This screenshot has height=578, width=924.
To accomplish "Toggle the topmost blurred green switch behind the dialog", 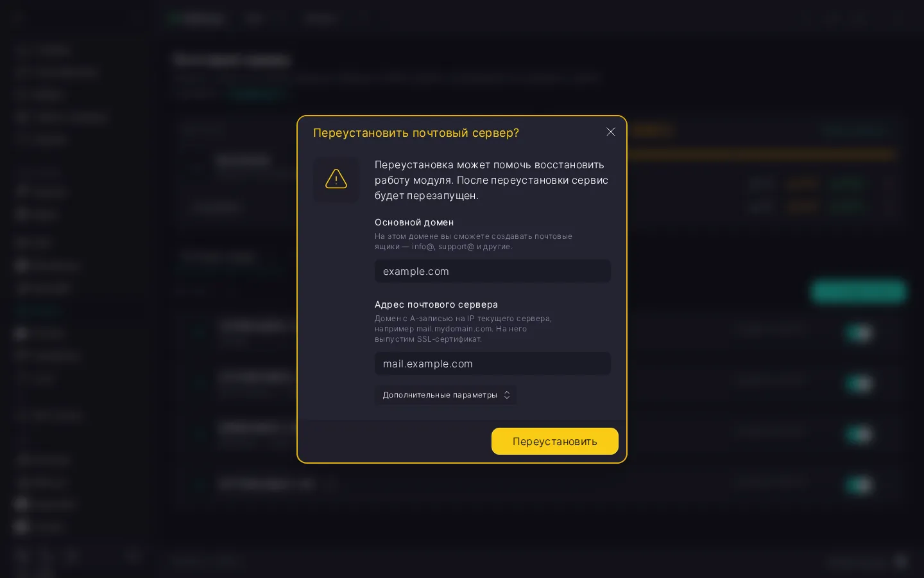I will tap(859, 333).
